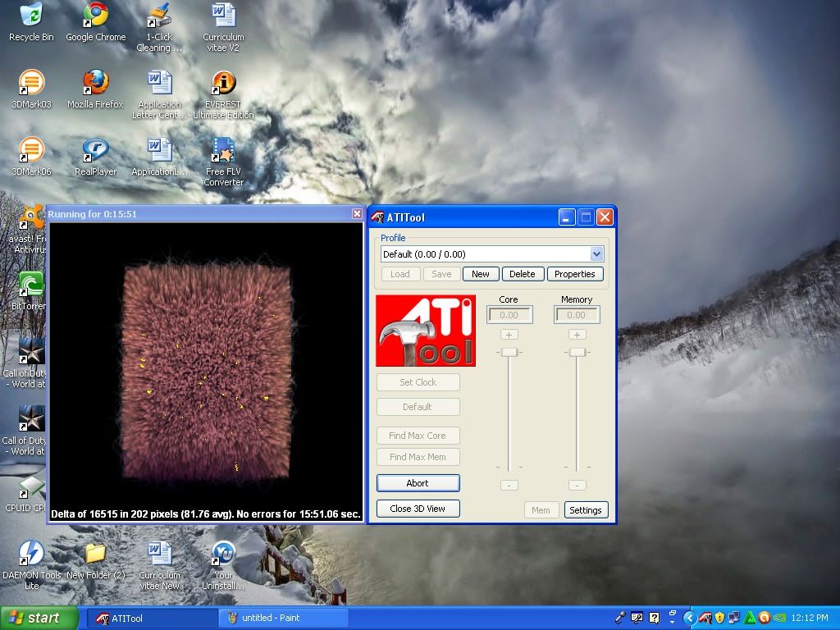The height and width of the screenshot is (630, 840).
Task: Open the 1-Click Cleaning shortcut
Action: click(x=159, y=27)
